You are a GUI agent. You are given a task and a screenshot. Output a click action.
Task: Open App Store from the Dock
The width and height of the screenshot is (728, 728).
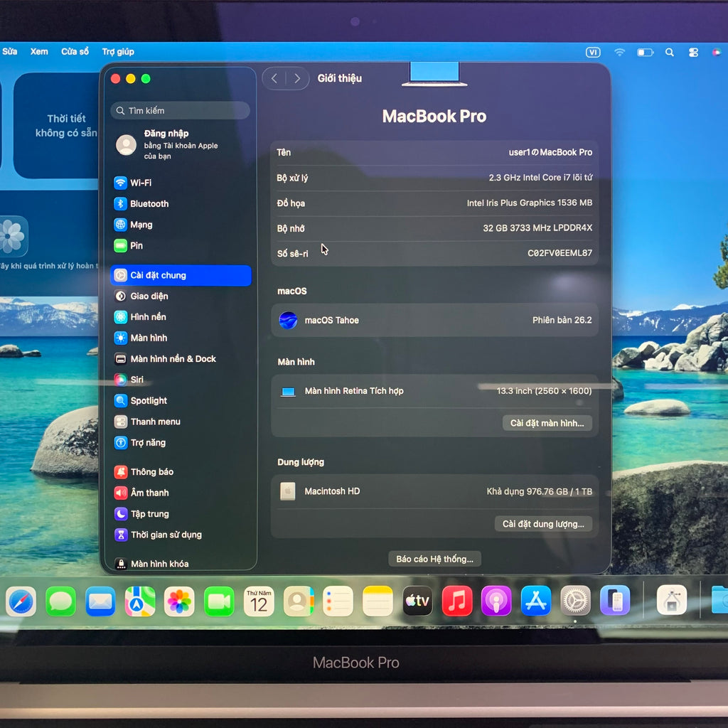tap(536, 601)
